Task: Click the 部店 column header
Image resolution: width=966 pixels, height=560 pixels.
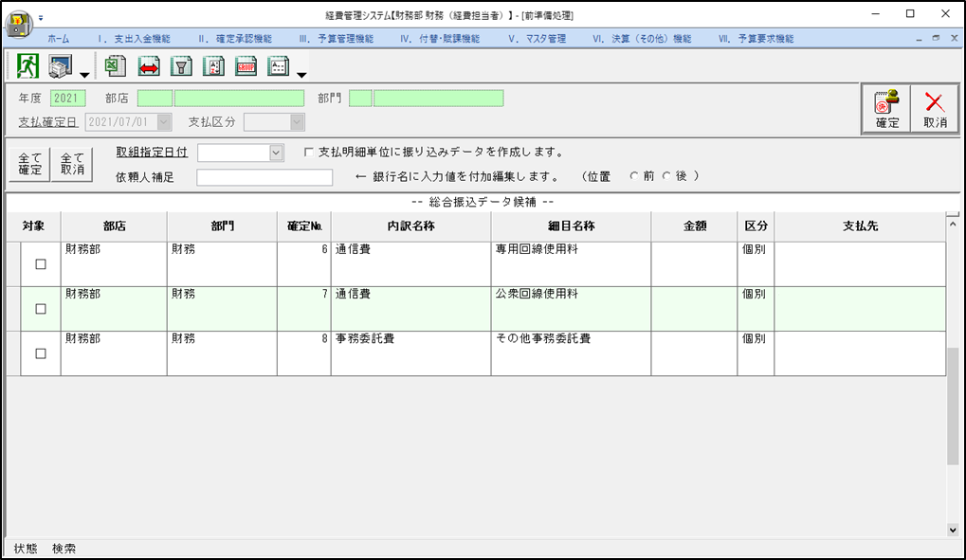Action: point(114,226)
